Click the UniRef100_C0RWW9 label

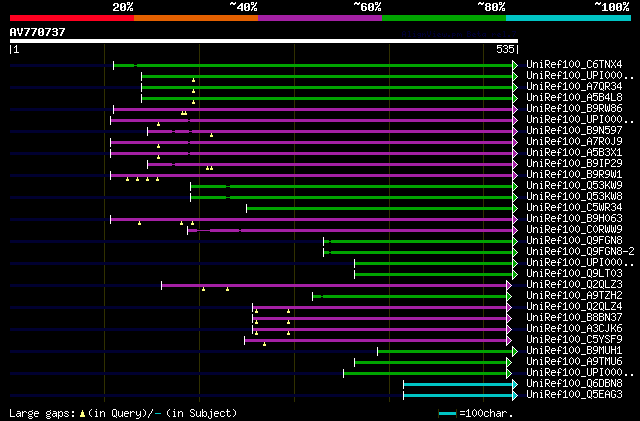click(x=574, y=230)
